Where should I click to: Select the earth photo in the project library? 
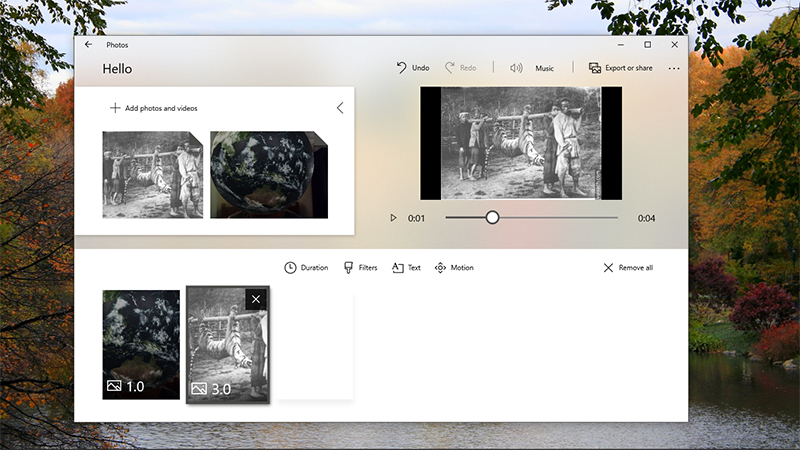tap(269, 175)
